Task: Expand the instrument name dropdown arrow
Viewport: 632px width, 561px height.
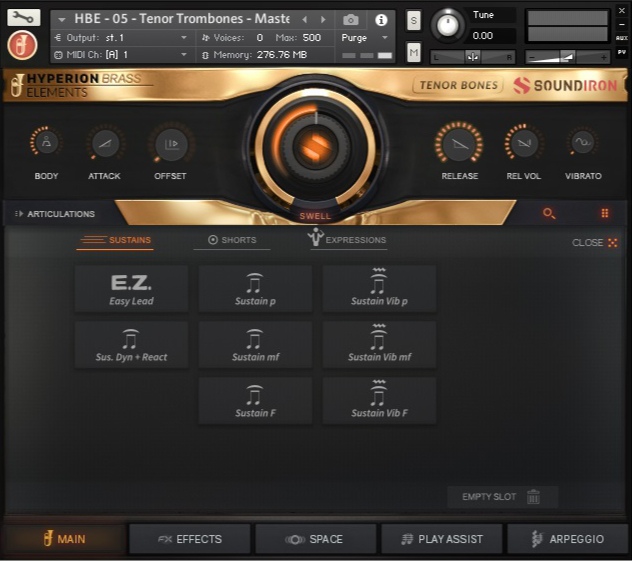Action: coord(61,19)
